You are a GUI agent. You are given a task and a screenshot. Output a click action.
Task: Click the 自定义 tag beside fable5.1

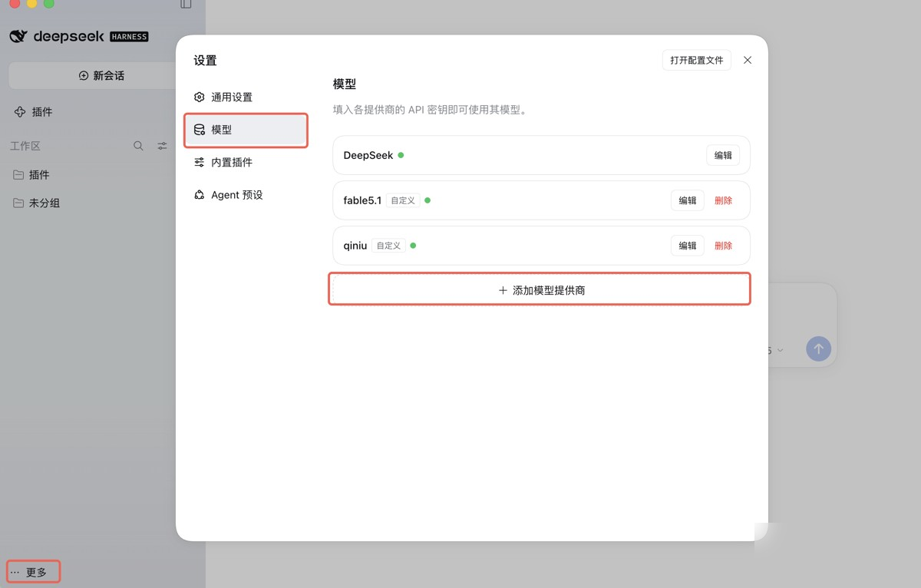403,200
